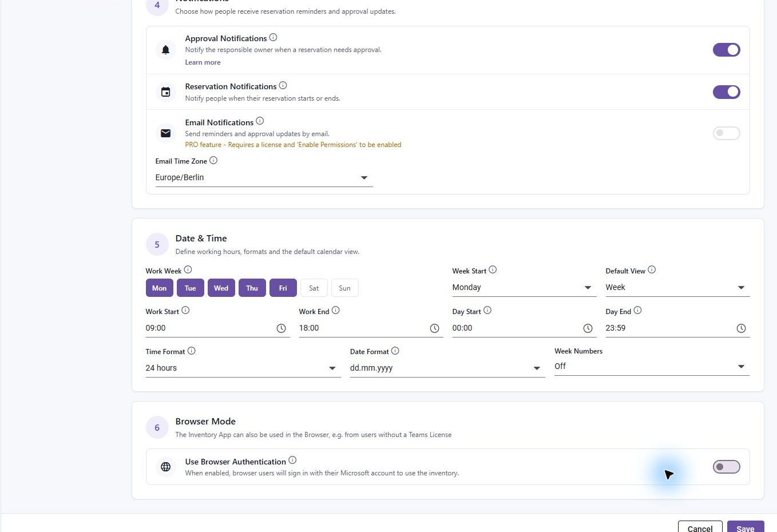Add Sat to the work week
777x532 pixels.
(x=314, y=288)
